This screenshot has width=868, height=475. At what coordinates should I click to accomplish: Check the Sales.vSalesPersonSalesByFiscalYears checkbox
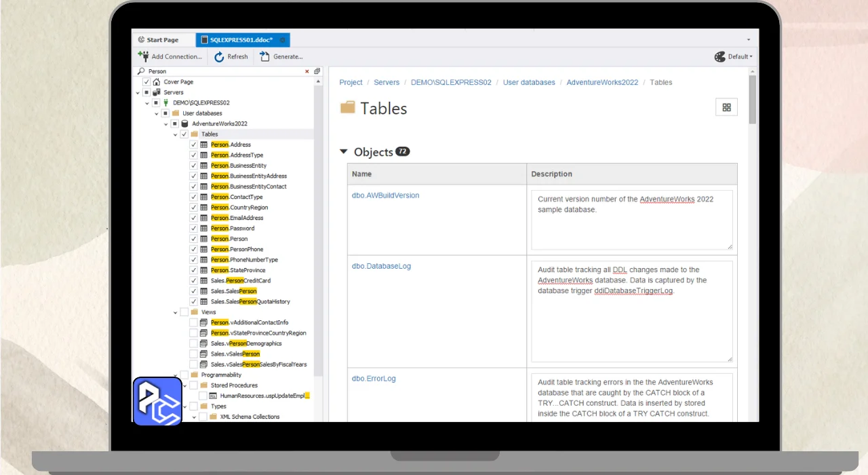coord(194,364)
